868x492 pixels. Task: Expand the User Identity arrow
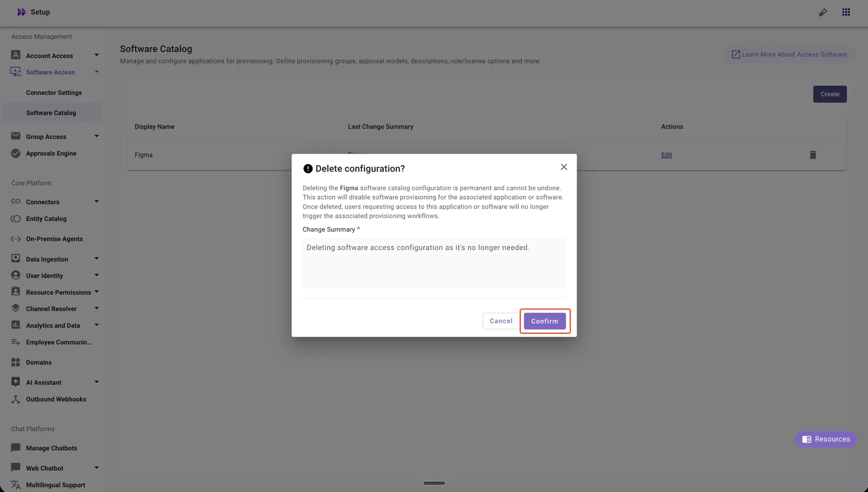97,275
